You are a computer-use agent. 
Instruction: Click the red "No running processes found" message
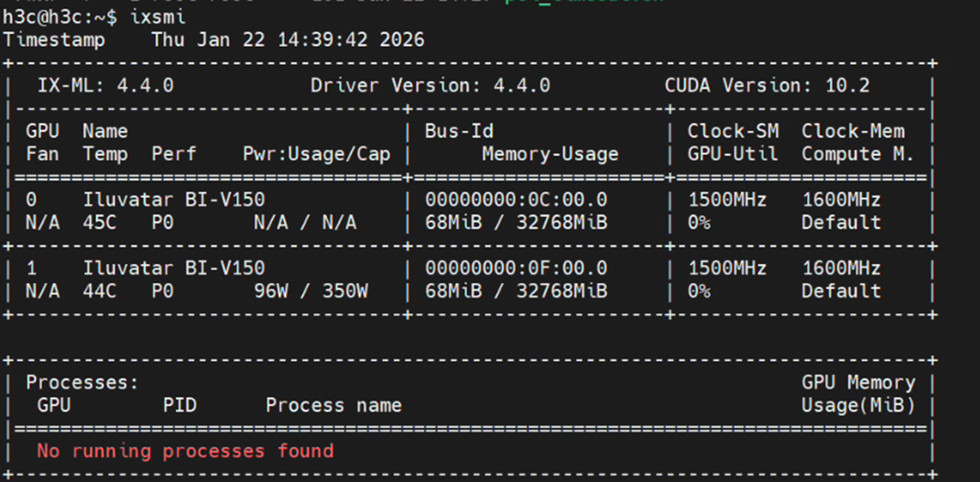pos(185,452)
